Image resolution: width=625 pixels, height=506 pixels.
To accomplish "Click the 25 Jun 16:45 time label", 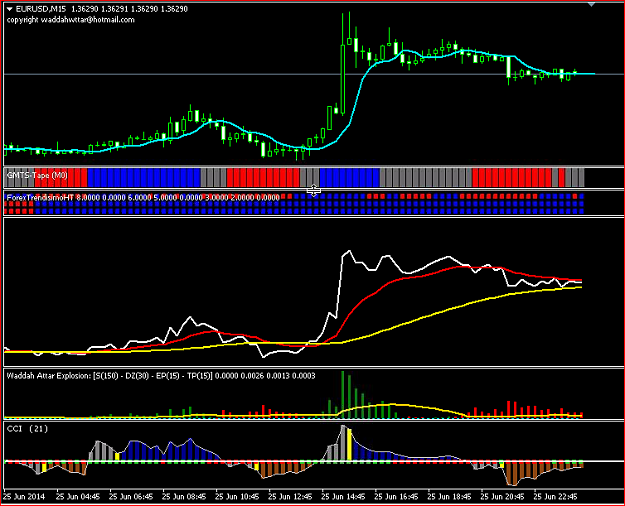I will point(396,497).
